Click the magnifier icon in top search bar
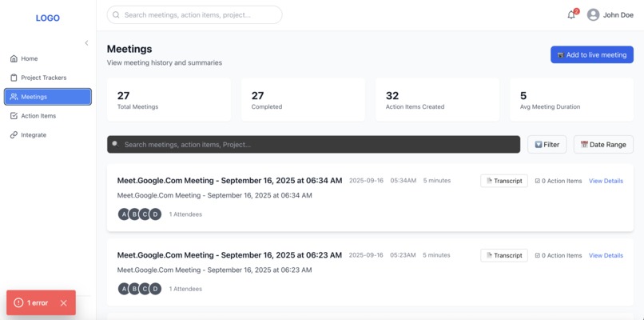 click(116, 15)
